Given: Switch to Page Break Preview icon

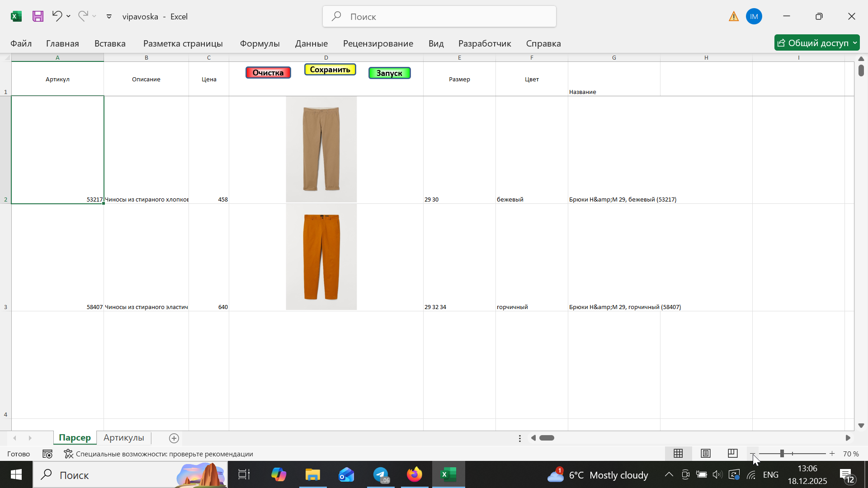Looking at the screenshot, I should (733, 454).
